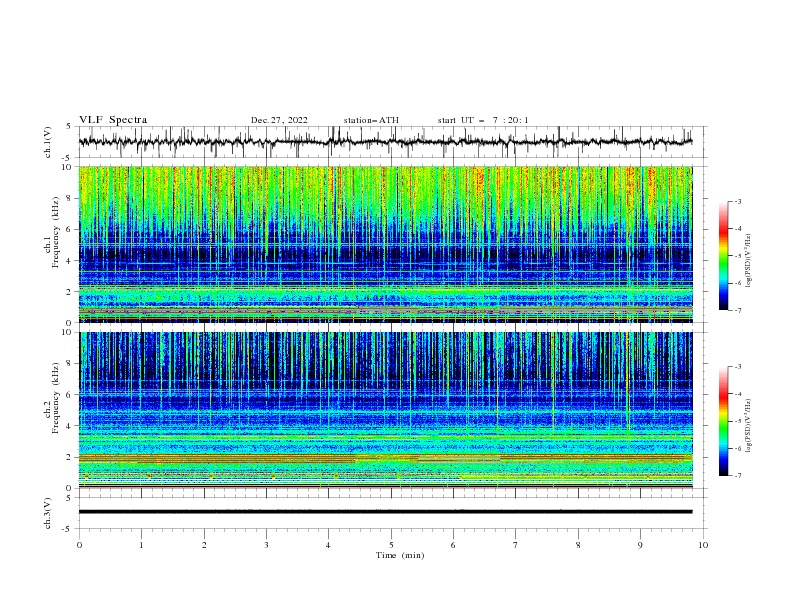
Task: Click the "-7" label on ch.1 color scale
Action: 737,310
